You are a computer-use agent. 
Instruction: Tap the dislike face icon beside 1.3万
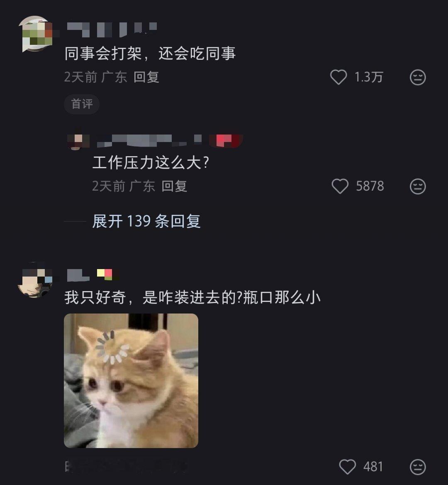pos(418,77)
